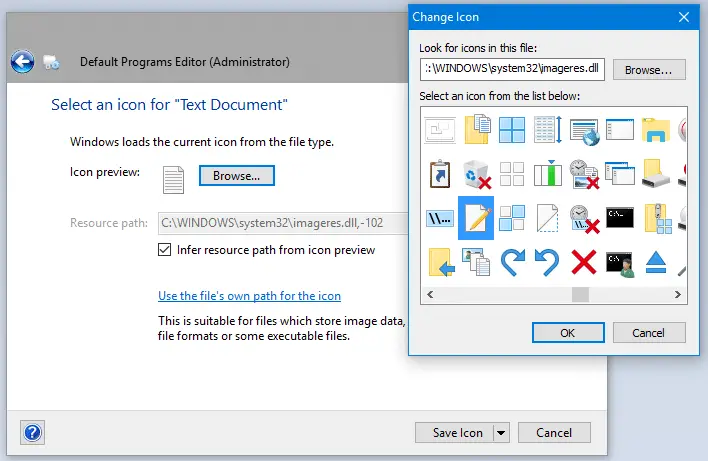Pick the contact card with documents icon
Viewport: 708px width, 461px height.
(x=476, y=262)
